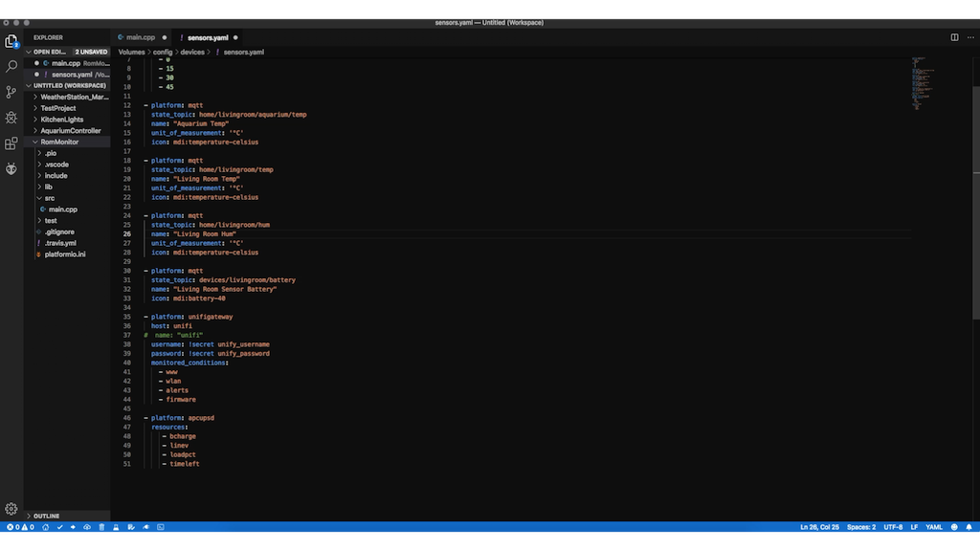Open the Debug view in activity bar

coord(11,118)
